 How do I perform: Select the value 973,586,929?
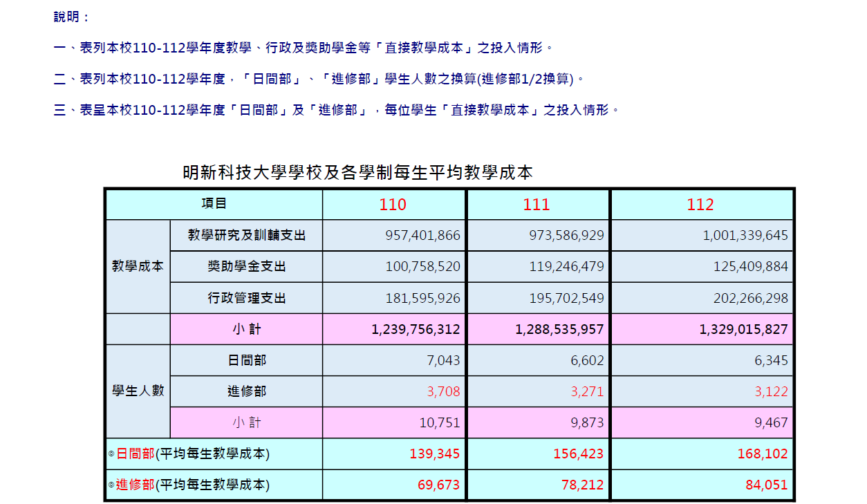pyautogui.click(x=566, y=236)
